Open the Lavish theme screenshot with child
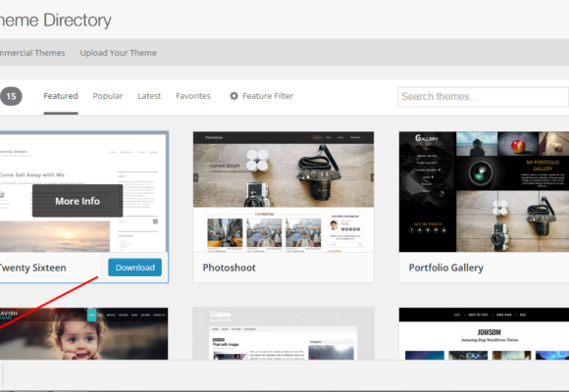The height and width of the screenshot is (392, 569). (x=83, y=333)
